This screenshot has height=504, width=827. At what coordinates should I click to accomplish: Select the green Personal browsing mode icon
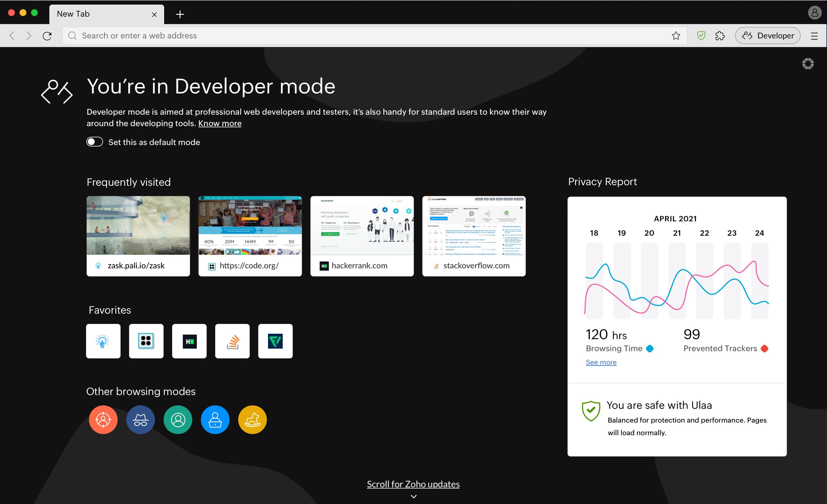178,419
